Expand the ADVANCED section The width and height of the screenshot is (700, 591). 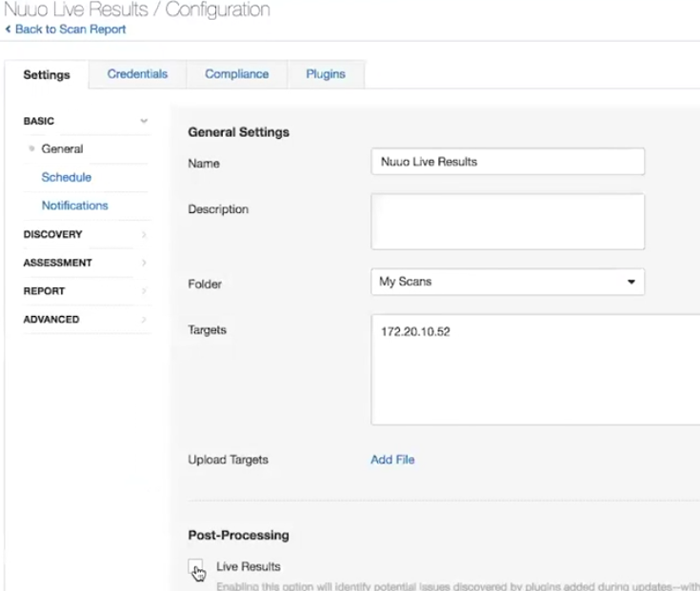(x=85, y=320)
